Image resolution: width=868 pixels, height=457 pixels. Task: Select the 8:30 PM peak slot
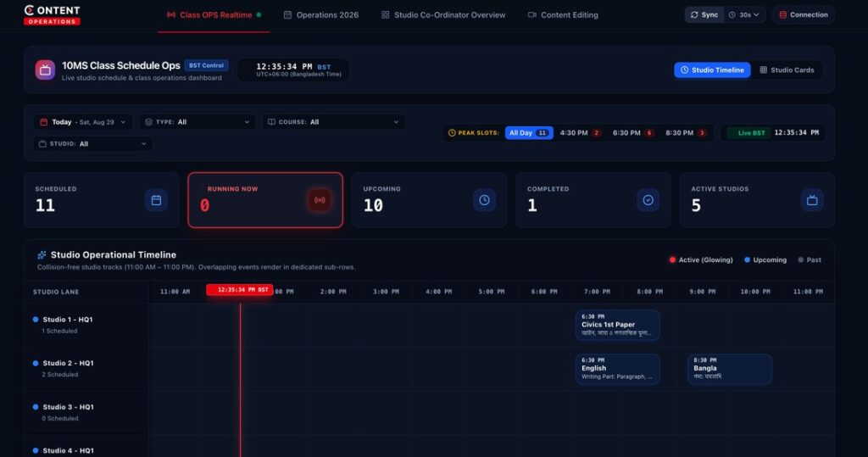(685, 133)
